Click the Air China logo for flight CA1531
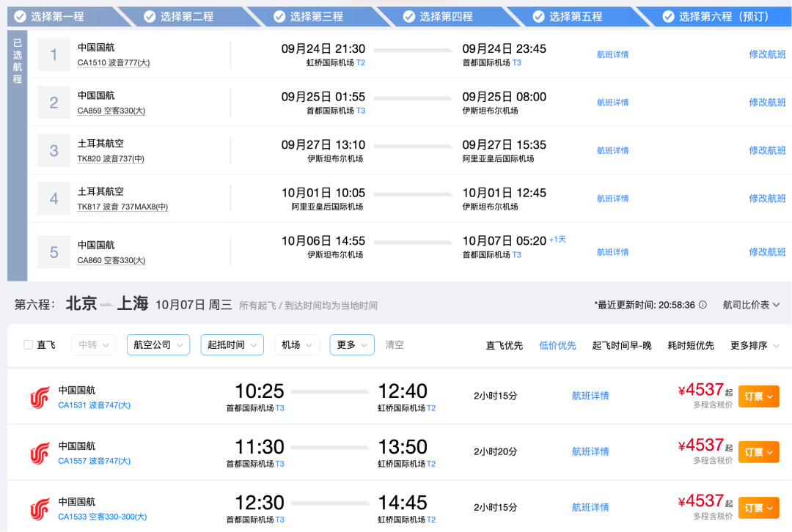The height and width of the screenshot is (532, 792). coord(40,397)
